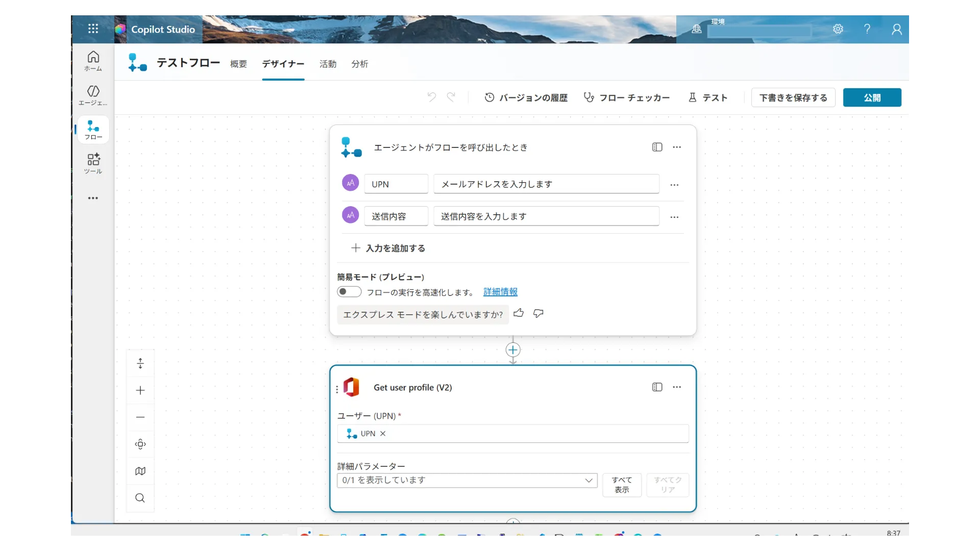Image resolution: width=980 pixels, height=551 pixels.
Task: Open the minimap from the canvas toolbar
Action: tap(140, 470)
